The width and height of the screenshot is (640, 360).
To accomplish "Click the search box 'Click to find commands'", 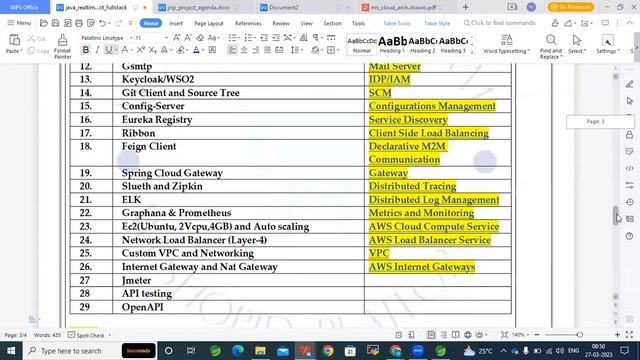I will (x=500, y=23).
